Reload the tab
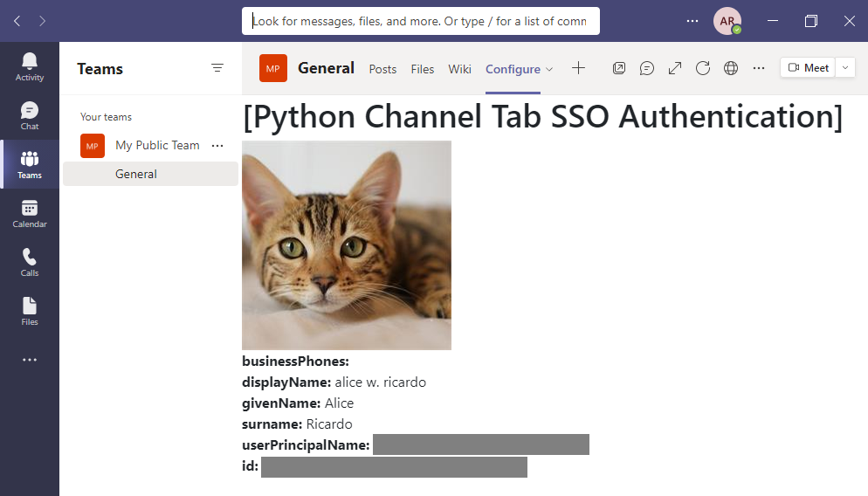The image size is (868, 496). pos(703,68)
